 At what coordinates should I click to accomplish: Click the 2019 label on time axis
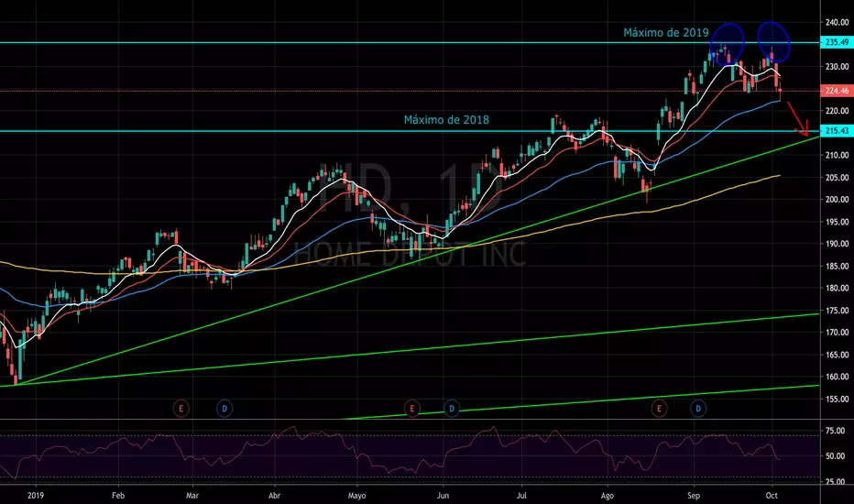(36, 495)
